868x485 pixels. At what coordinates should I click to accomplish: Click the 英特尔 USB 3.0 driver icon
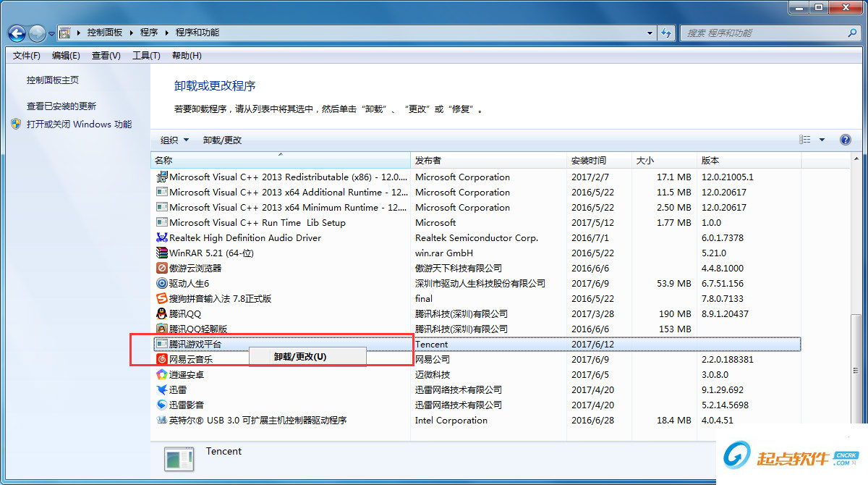click(x=161, y=420)
